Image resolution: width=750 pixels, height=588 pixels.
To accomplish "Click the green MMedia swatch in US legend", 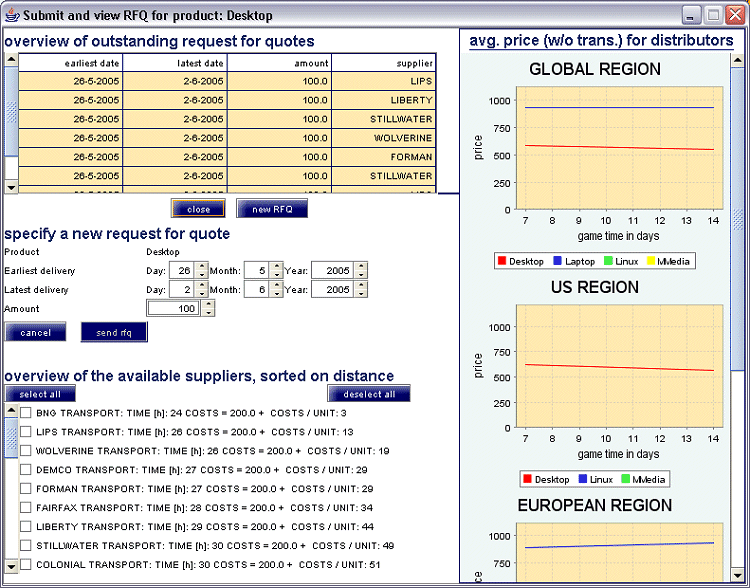I will coord(625,478).
